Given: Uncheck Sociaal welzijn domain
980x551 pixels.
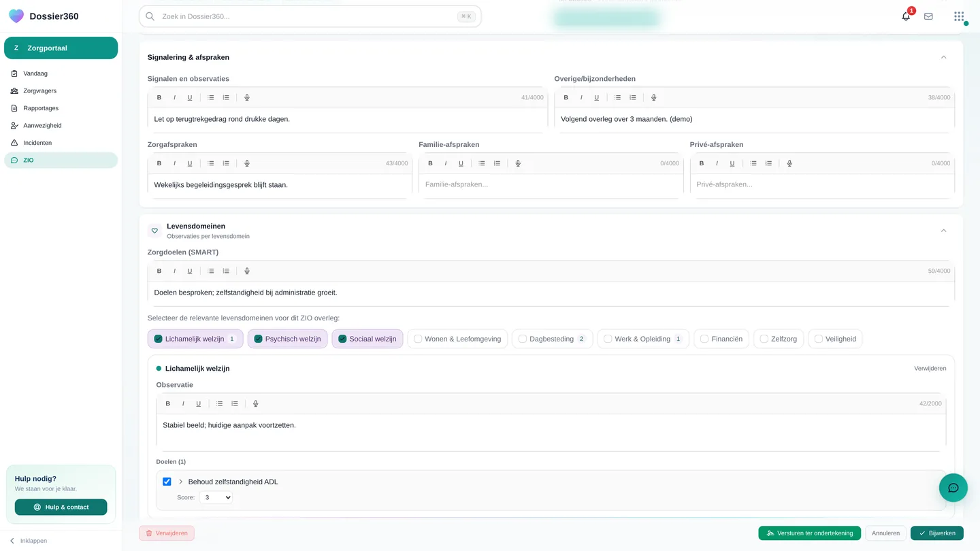Looking at the screenshot, I should click(342, 339).
